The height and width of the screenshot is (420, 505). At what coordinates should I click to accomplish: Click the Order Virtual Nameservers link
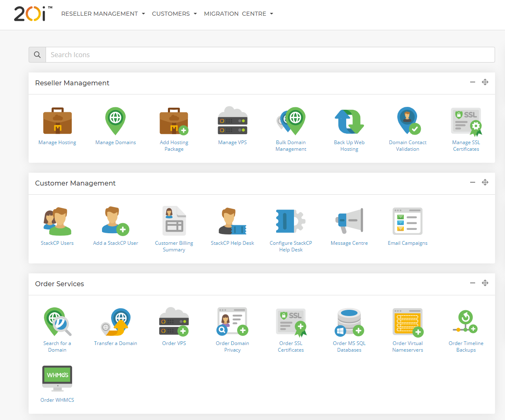point(408,346)
